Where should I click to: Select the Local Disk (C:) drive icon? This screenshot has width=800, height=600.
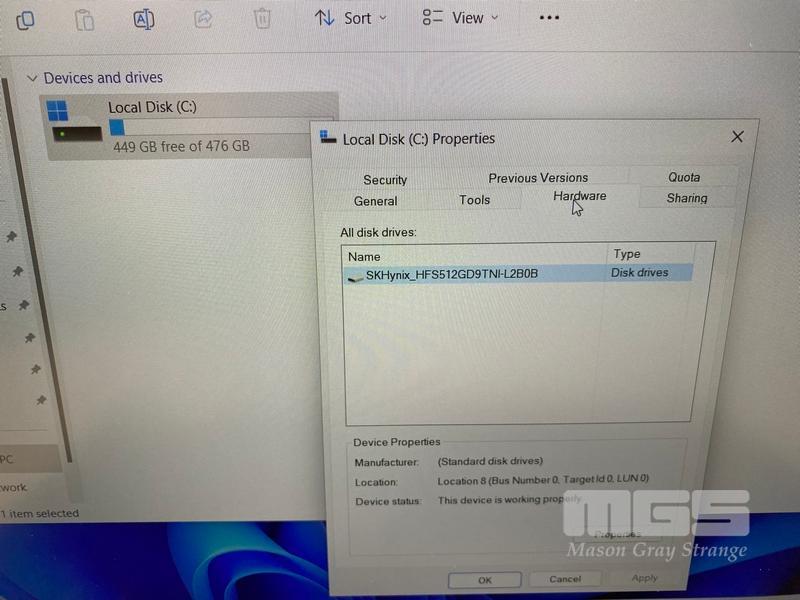click(x=75, y=122)
